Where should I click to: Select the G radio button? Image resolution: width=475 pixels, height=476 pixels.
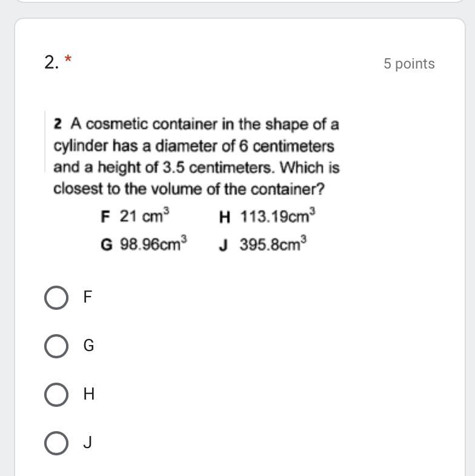click(56, 346)
